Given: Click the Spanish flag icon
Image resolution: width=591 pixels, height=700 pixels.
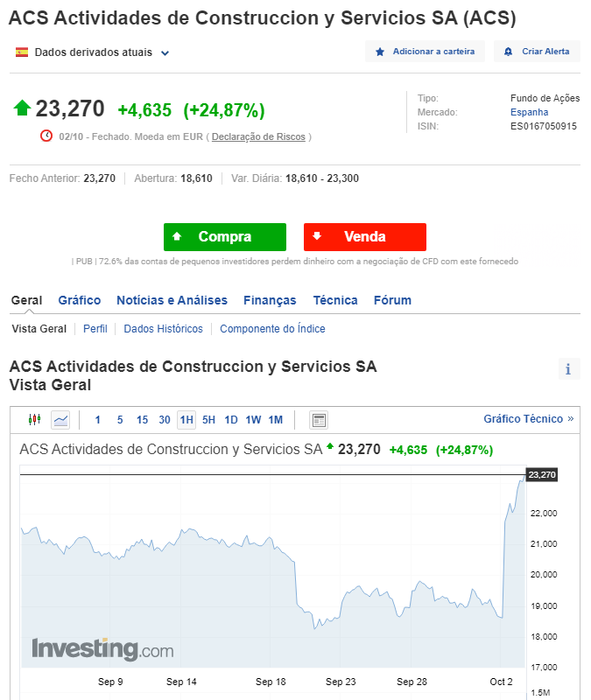Looking at the screenshot, I should 22,52.
